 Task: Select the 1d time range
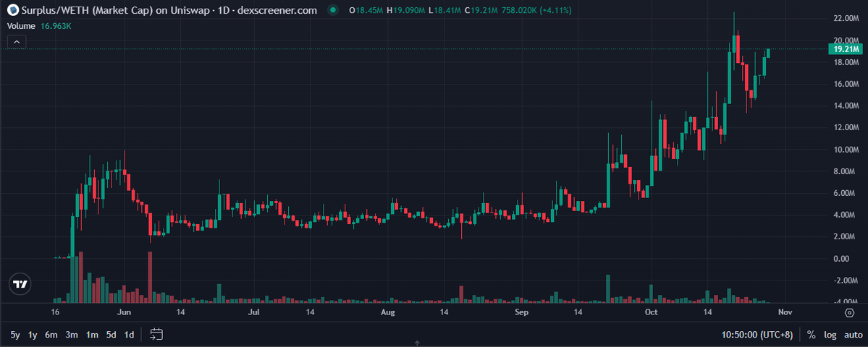click(129, 335)
